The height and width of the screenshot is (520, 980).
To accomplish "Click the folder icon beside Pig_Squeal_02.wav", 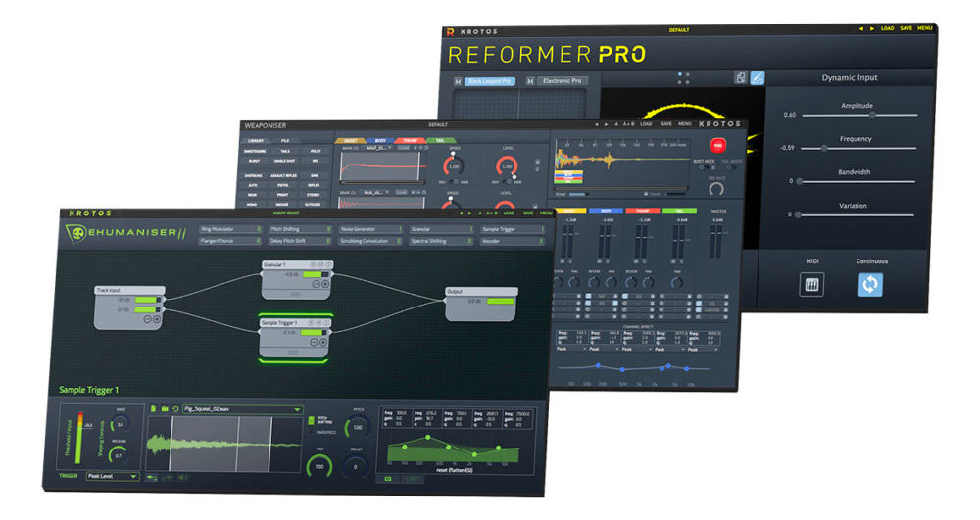I will click(x=165, y=409).
